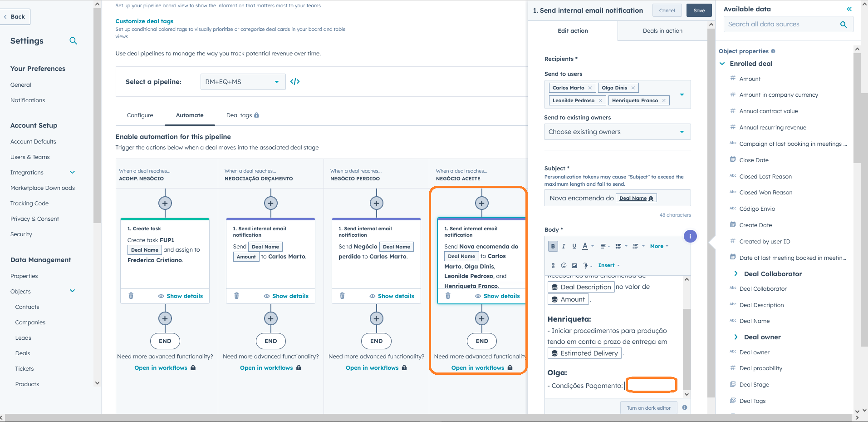868x422 pixels.
Task: Collapse the Enrolled deal properties list
Action: (722, 64)
